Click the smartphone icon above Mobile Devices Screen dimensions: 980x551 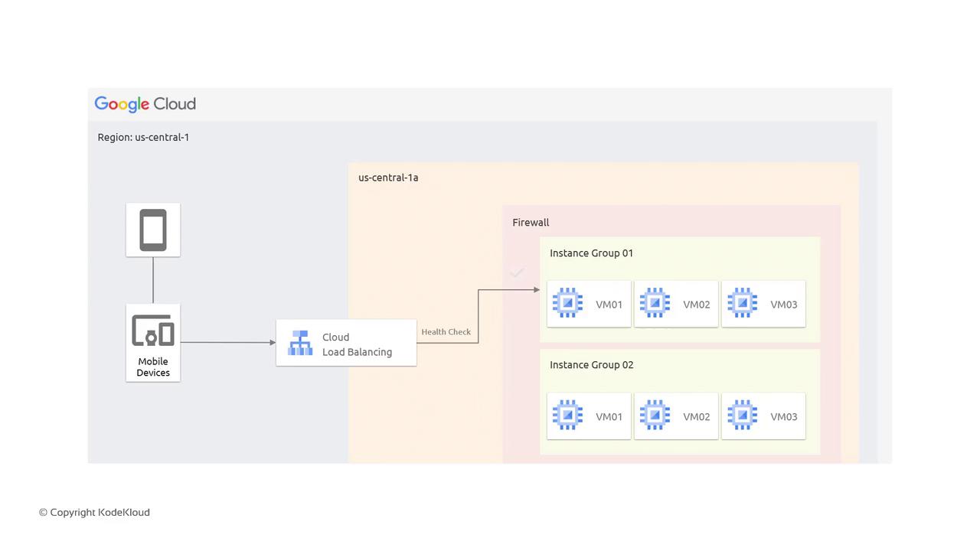[x=153, y=230]
